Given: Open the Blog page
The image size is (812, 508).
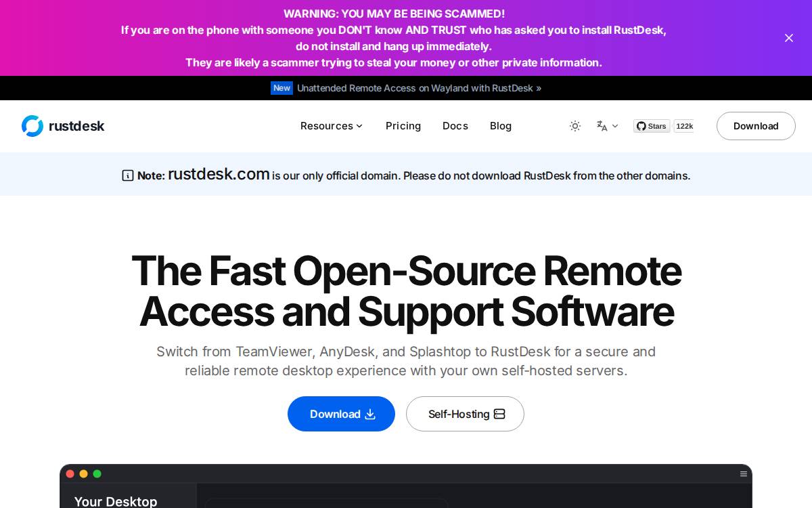Looking at the screenshot, I should (x=501, y=126).
